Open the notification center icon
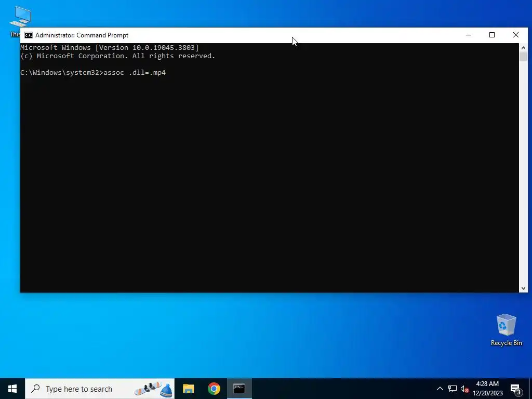 [x=515, y=389]
